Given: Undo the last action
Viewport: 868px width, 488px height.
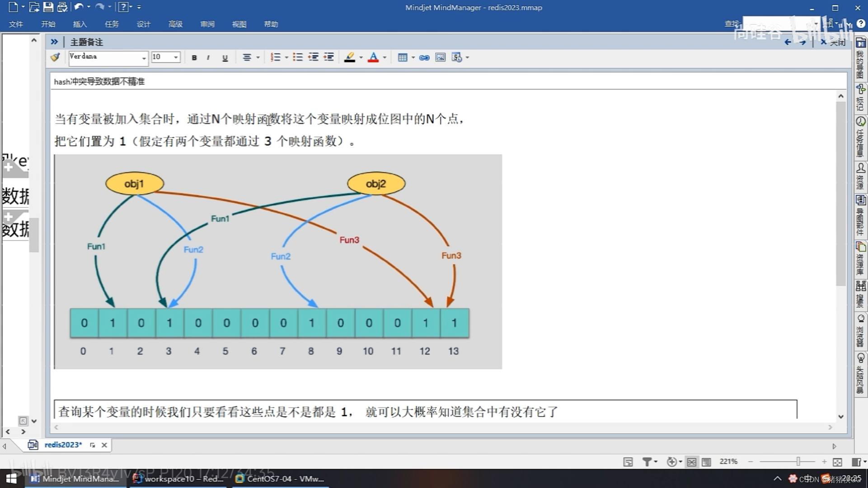Looking at the screenshot, I should coord(79,7).
